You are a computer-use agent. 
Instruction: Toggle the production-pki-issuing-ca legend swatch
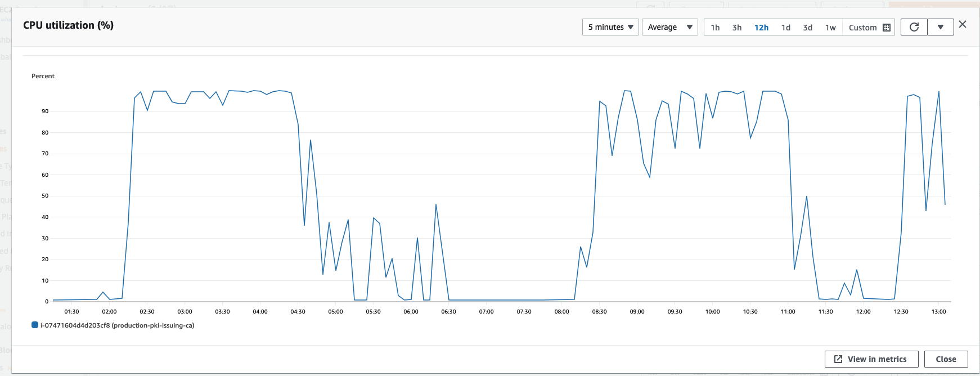35,325
